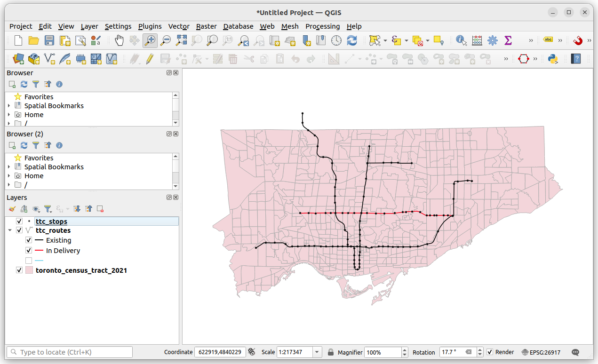Refresh the Browser panel

pyautogui.click(x=24, y=84)
